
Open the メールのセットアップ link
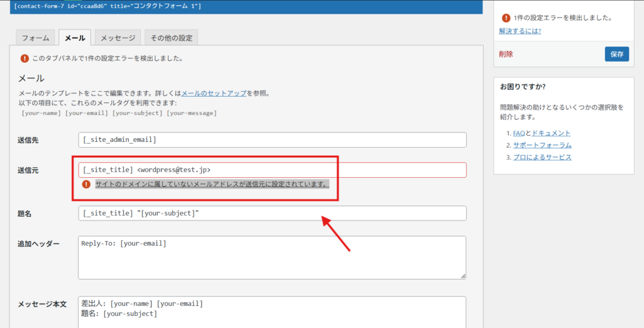pos(214,93)
